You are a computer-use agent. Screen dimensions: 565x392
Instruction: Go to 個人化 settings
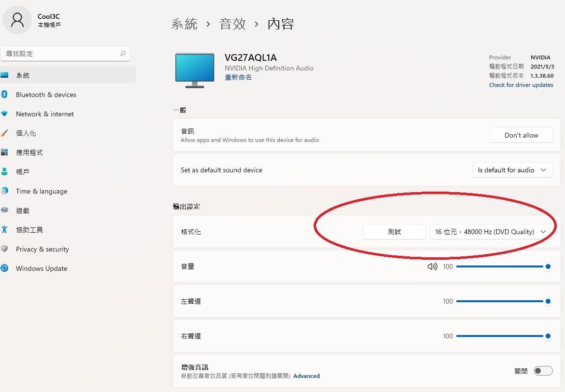click(x=68, y=133)
